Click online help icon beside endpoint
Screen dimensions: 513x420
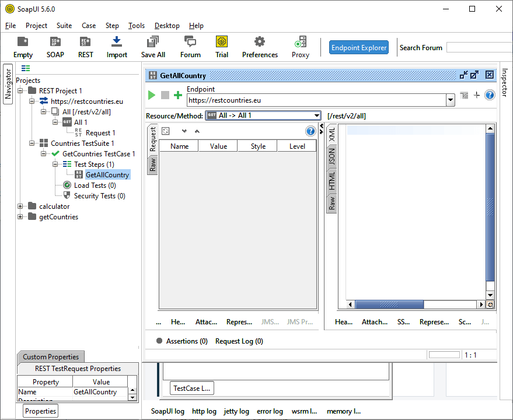tap(490, 95)
